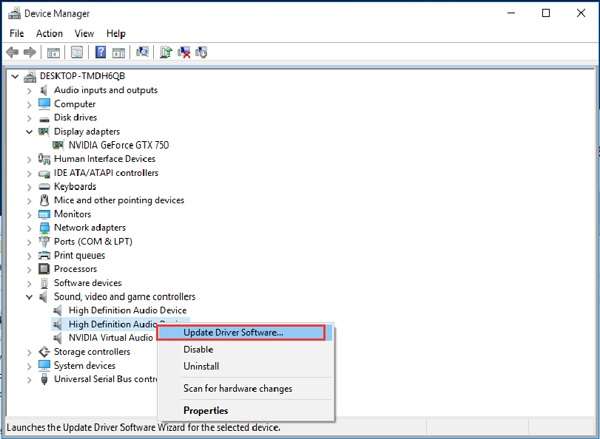Click the Computer category monitor icon
This screenshot has height=439, width=600.
tap(44, 104)
